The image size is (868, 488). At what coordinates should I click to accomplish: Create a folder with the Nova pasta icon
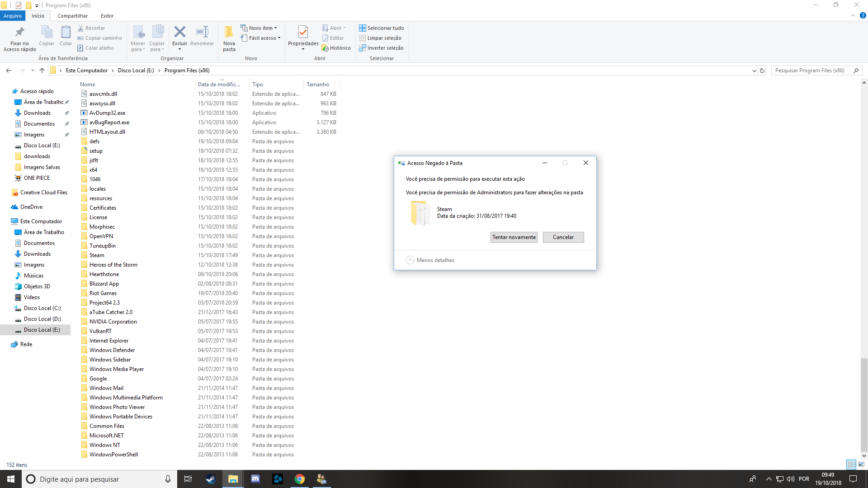click(229, 33)
